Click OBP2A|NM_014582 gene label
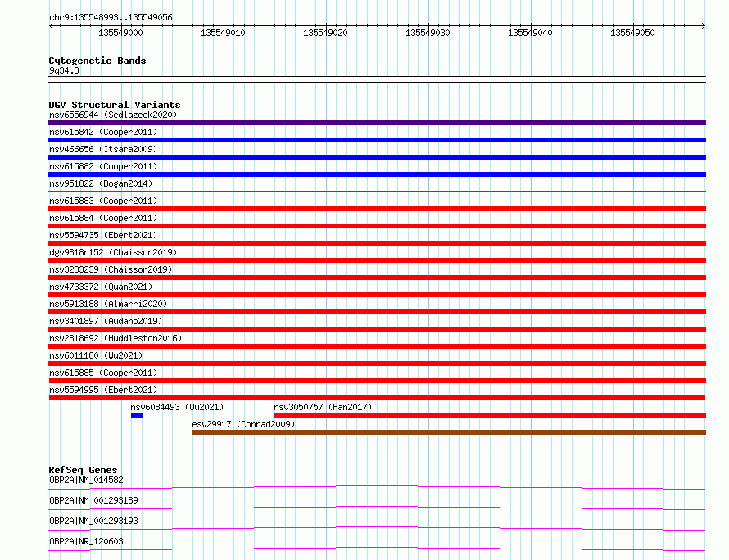The height and width of the screenshot is (560, 729). (86, 480)
